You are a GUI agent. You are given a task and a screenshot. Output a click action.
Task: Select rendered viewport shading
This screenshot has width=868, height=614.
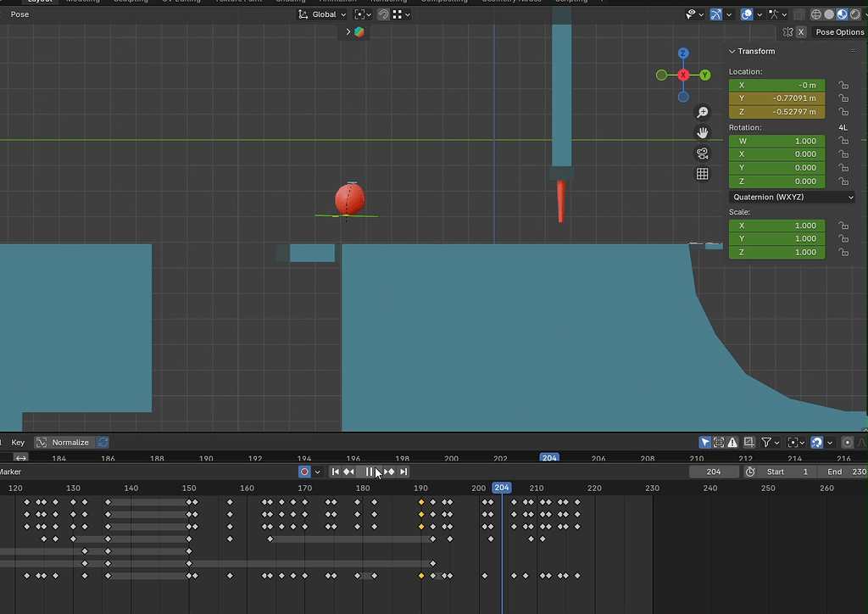[855, 14]
